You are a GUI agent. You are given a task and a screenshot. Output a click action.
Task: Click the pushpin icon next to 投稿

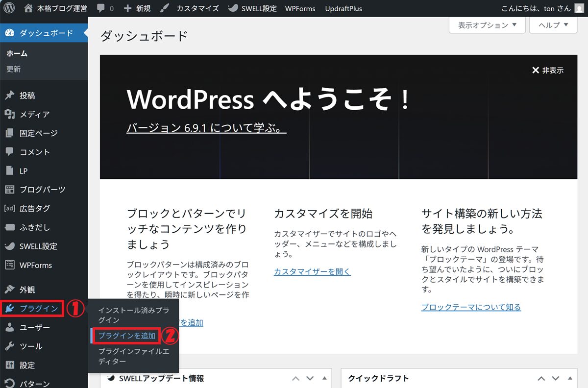pos(10,96)
